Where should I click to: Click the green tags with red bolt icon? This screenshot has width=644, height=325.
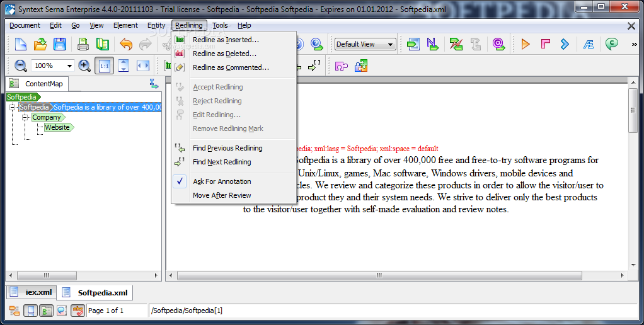click(x=456, y=44)
